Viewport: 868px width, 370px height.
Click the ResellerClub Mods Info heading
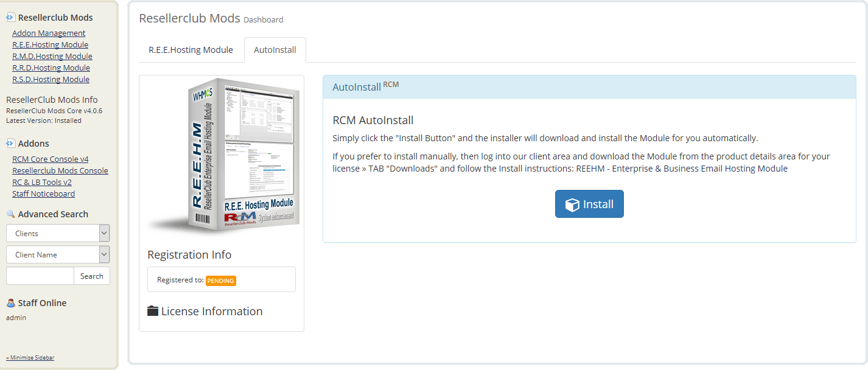pos(52,100)
